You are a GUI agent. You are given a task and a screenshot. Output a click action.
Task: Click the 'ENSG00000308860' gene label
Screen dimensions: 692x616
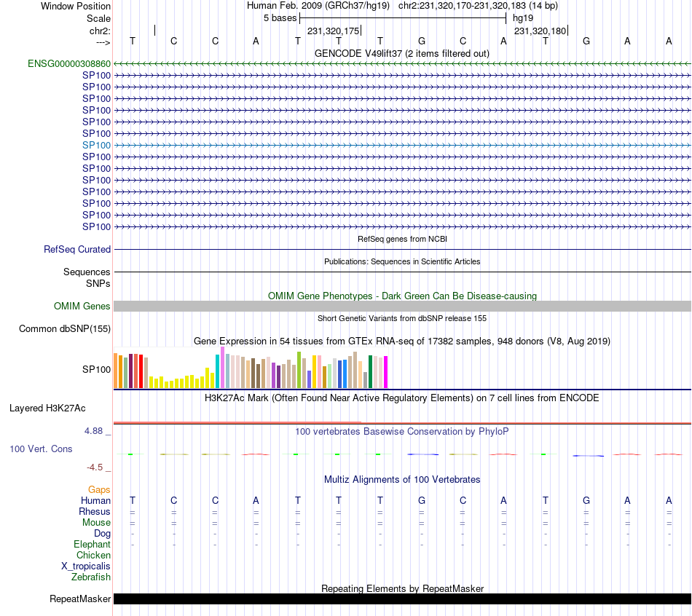tap(69, 63)
